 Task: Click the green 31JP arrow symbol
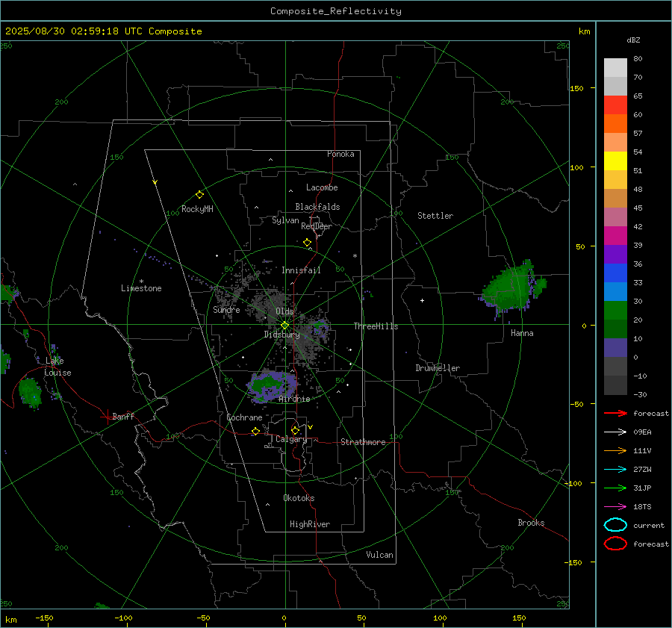pyautogui.click(x=615, y=488)
